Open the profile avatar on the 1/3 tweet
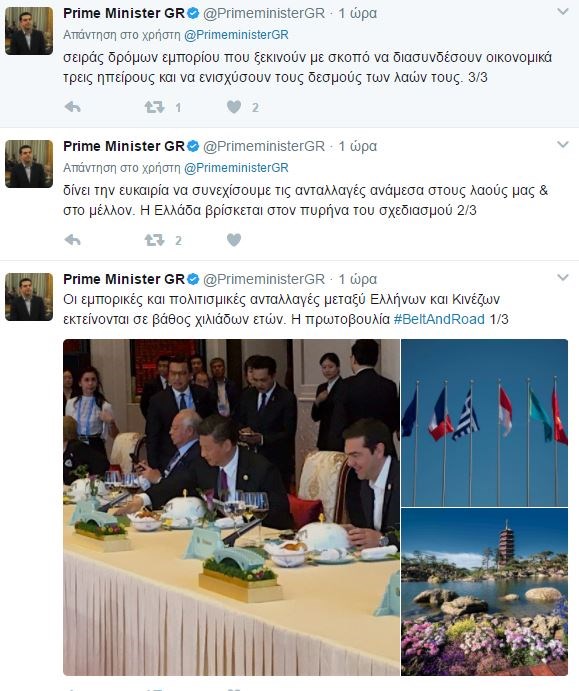 pyautogui.click(x=29, y=297)
